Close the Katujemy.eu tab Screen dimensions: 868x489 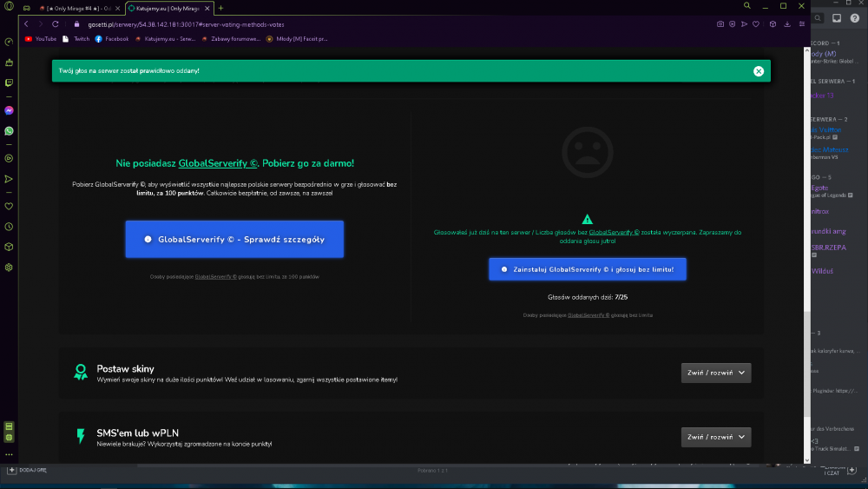(x=207, y=9)
